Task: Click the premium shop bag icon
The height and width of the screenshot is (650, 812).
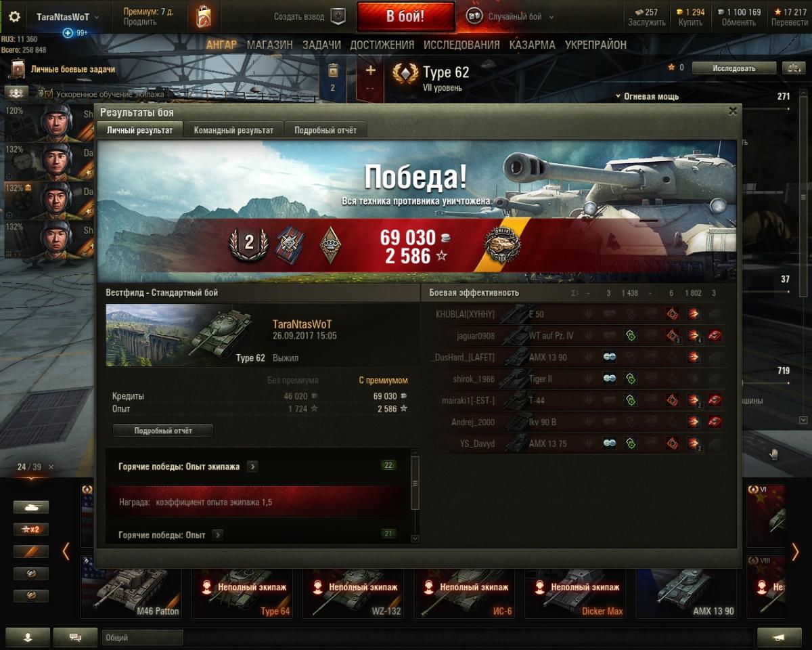Action: 204,17
